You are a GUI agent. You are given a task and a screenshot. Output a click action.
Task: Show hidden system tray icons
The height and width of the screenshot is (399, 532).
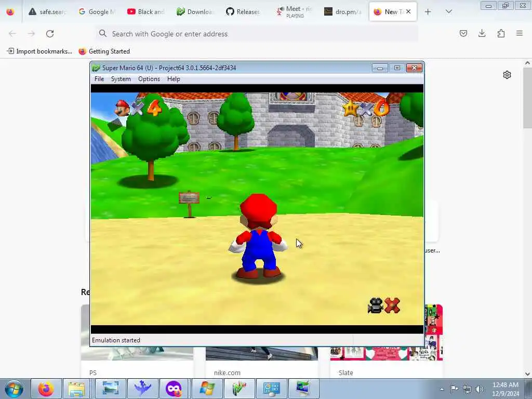pos(442,389)
